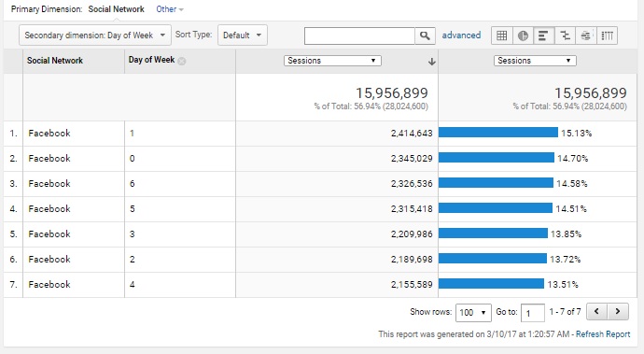Switch to Data table view icon
Viewport: 644px width, 354px height.
tap(502, 35)
